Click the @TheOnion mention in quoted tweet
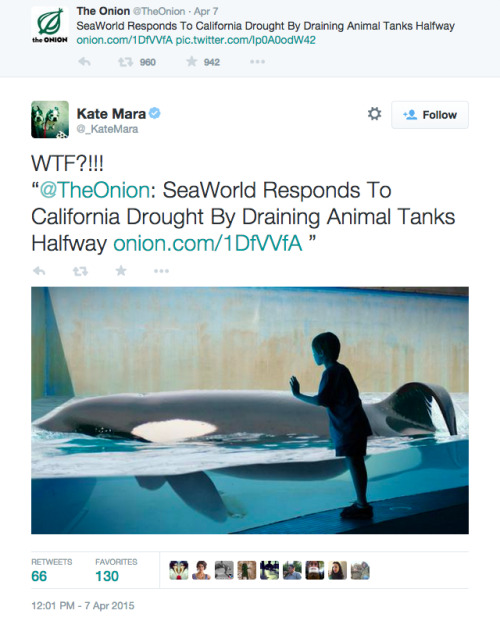 click(x=95, y=190)
